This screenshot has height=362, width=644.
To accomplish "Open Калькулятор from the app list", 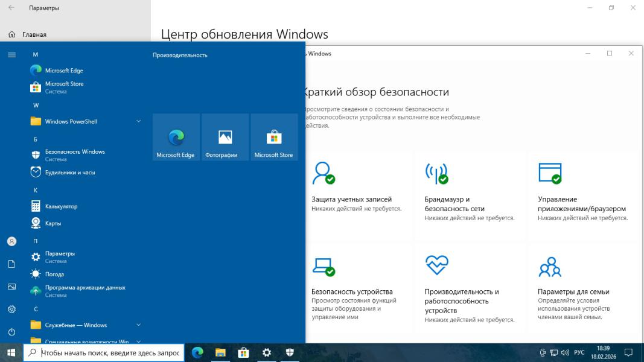I will 61,206.
